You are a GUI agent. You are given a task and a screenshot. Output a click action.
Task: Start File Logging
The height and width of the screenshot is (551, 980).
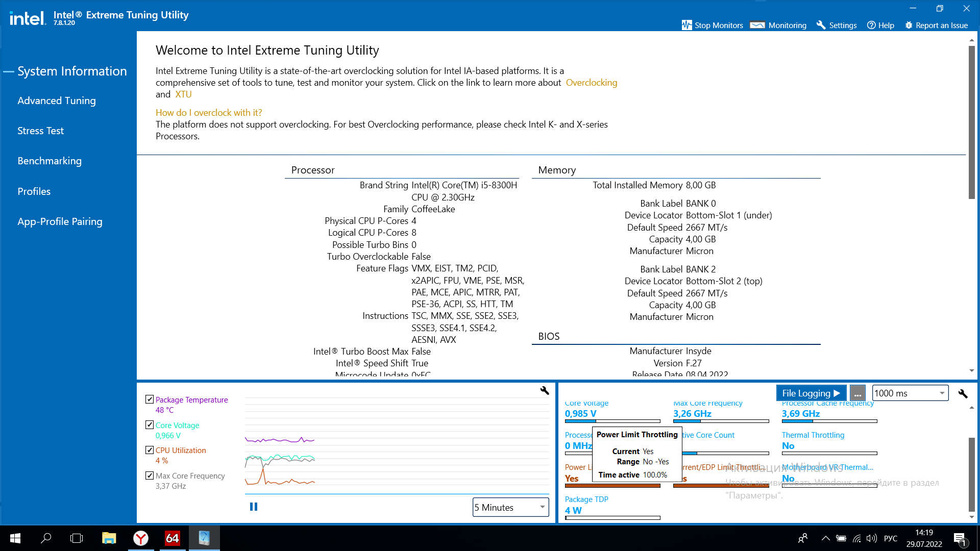click(x=811, y=393)
